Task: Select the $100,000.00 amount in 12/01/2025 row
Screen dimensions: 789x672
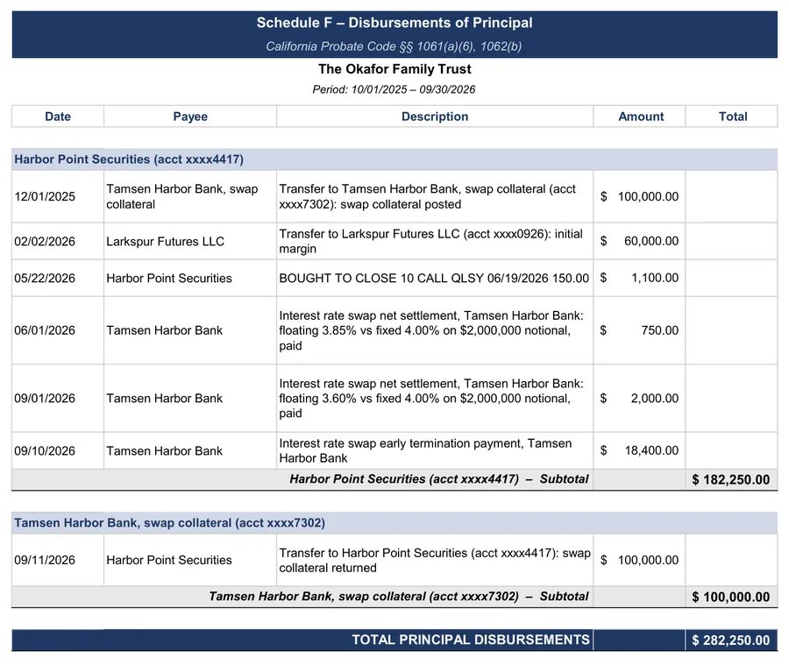Action: pos(640,196)
